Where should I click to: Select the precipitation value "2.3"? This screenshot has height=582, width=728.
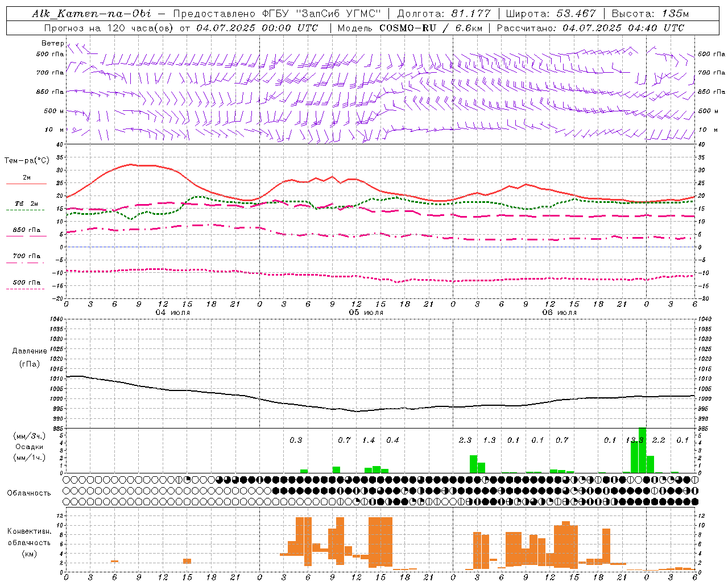pyautogui.click(x=465, y=440)
